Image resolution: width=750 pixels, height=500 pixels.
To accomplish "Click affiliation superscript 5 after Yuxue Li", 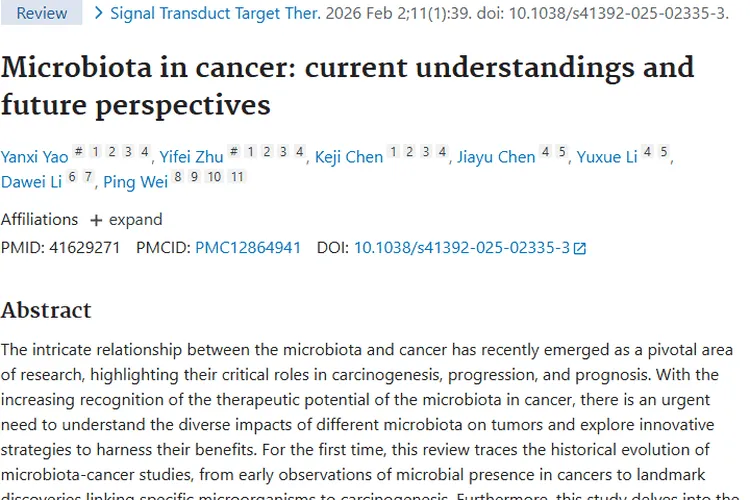I will point(663,152).
